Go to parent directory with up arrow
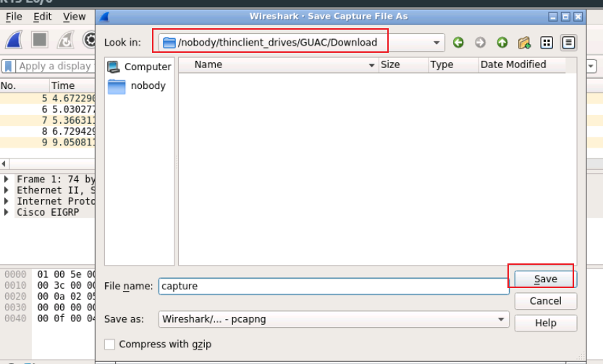Screen dimensions: 603x364 pos(502,43)
